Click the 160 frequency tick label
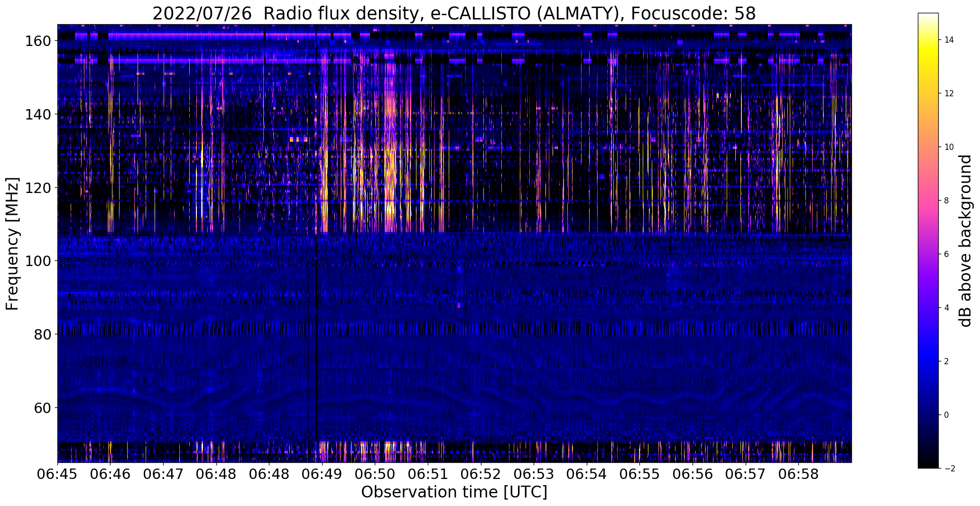 (x=38, y=41)
